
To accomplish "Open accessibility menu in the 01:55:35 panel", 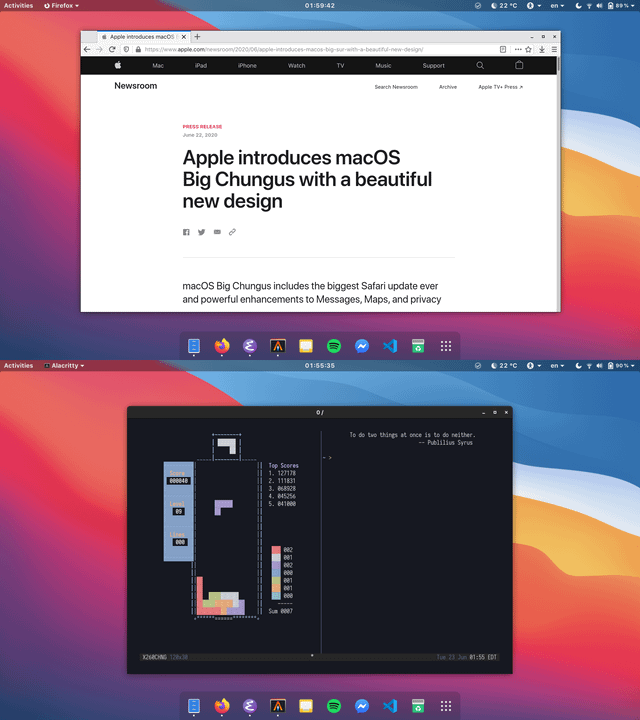I will 533,366.
